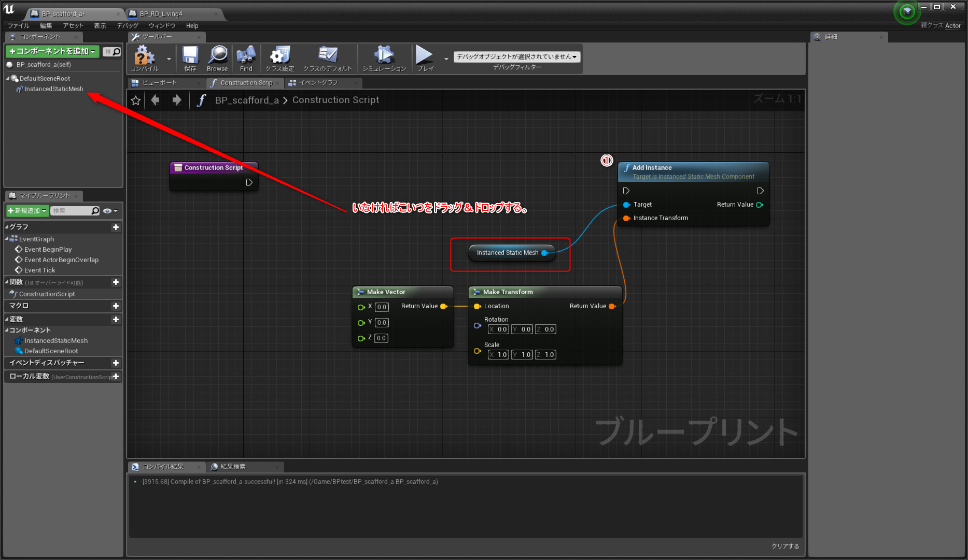Viewport: 968px width, 560px height.
Task: Collapse the DefaultSceneRoot tree node
Action: click(x=8, y=79)
